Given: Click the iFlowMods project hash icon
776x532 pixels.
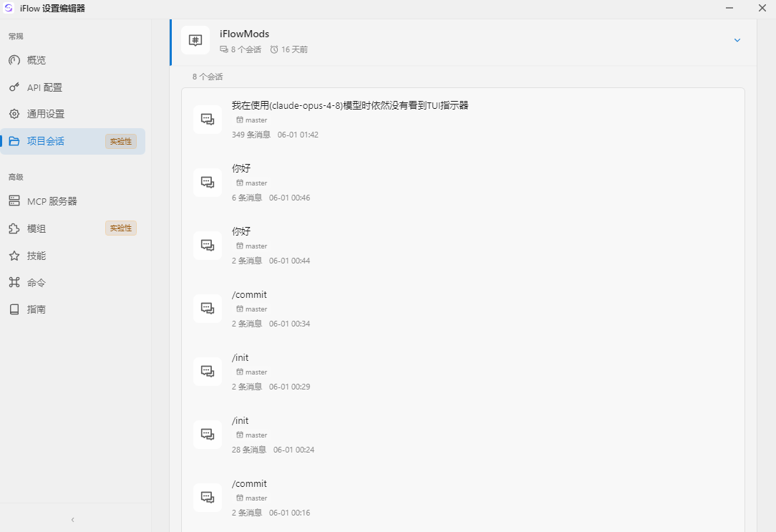Looking at the screenshot, I should tap(195, 40).
